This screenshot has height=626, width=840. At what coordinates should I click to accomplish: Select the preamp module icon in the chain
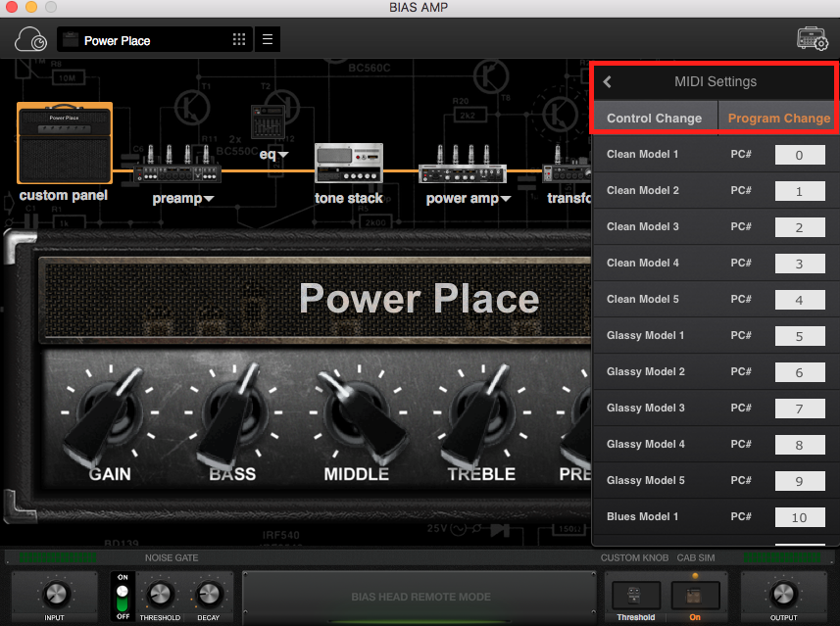tap(176, 165)
